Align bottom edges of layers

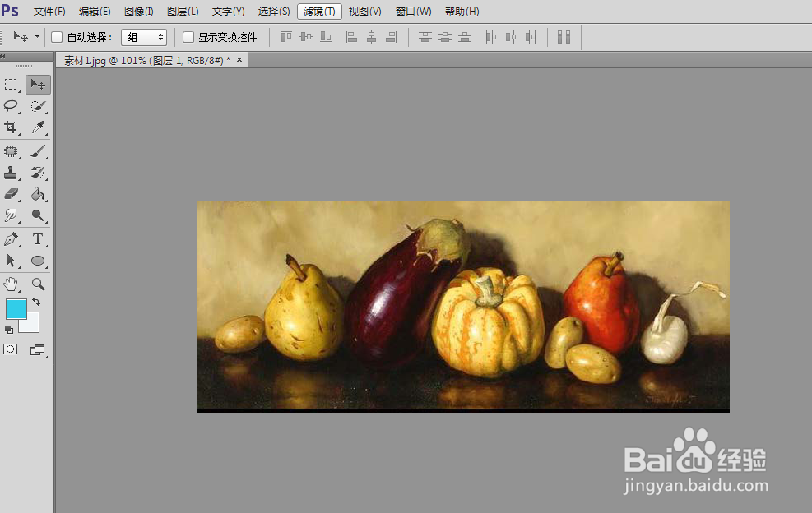tap(326, 37)
